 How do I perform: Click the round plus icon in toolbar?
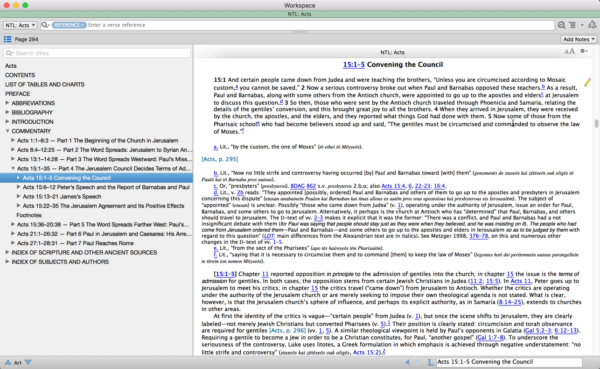pos(582,25)
